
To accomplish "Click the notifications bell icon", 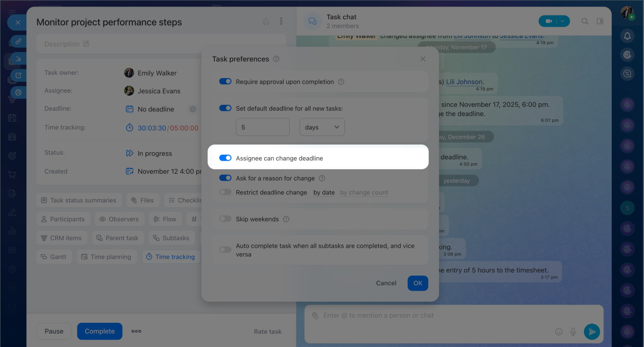I will click(627, 36).
